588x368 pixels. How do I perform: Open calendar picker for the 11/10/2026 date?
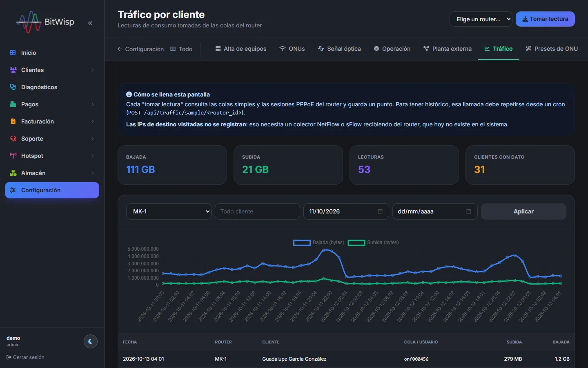click(x=380, y=211)
